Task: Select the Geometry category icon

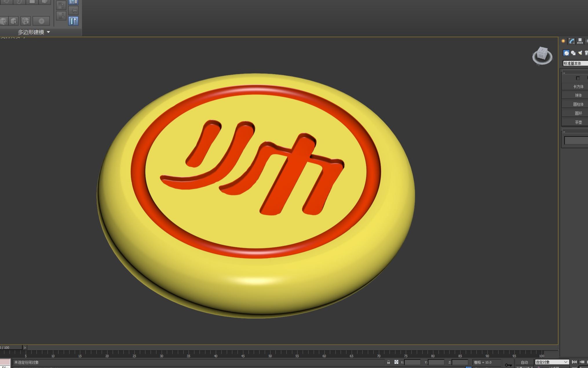Action: 566,53
